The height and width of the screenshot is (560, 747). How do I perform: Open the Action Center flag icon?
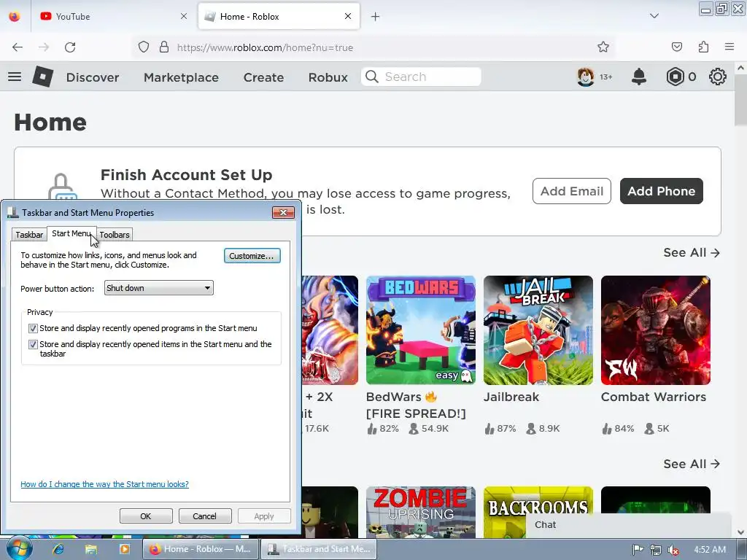point(638,550)
